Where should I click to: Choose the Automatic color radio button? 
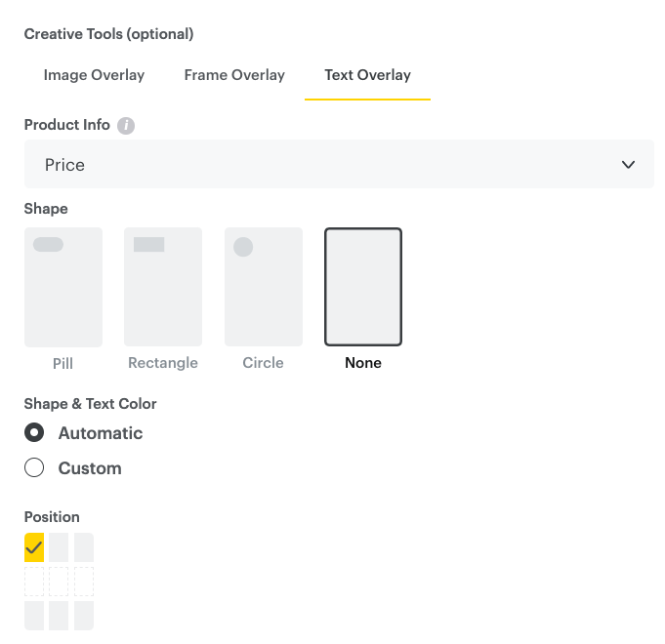click(34, 433)
